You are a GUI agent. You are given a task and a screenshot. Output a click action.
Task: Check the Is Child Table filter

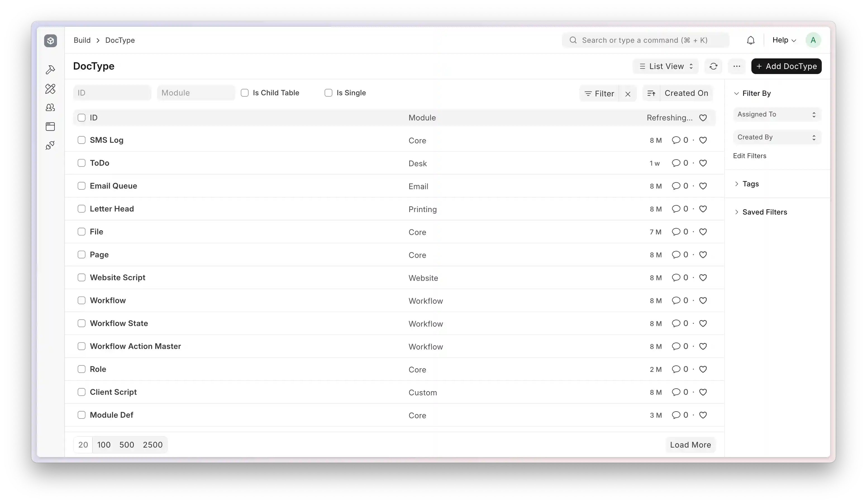pos(245,92)
